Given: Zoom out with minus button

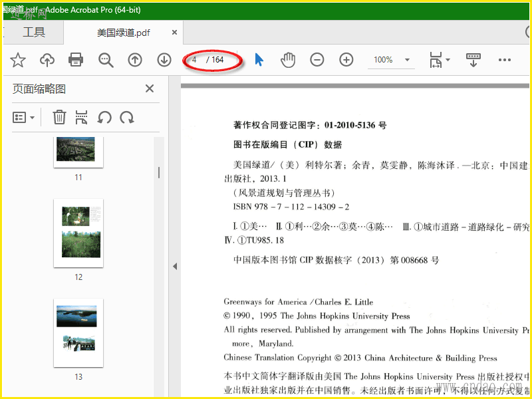Looking at the screenshot, I should 317,60.
